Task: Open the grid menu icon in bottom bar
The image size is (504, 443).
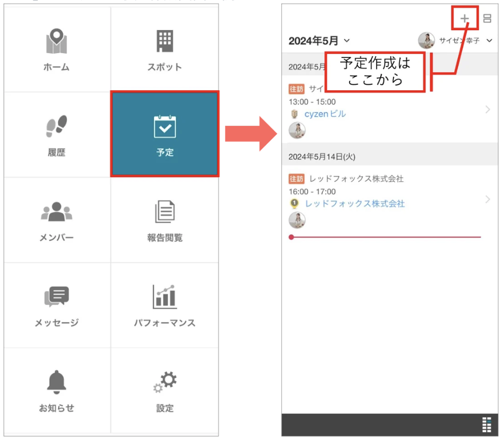Action: coord(487,425)
